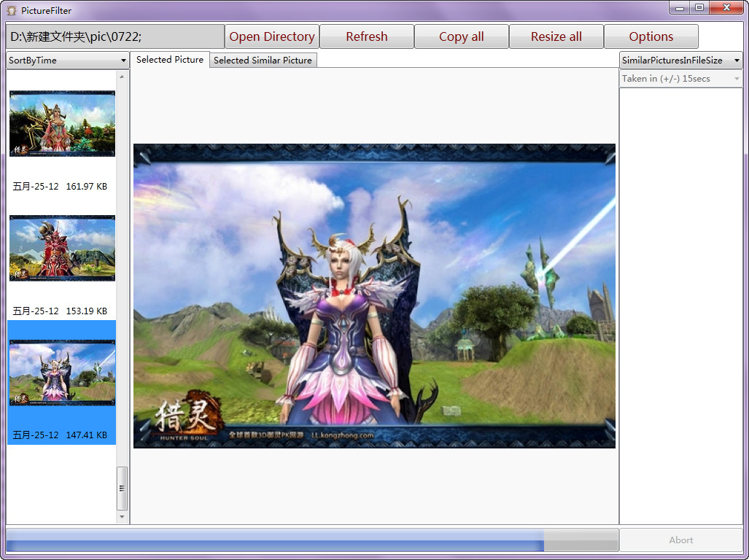Click the progress bar at the bottom
This screenshot has width=749, height=560.
312,540
